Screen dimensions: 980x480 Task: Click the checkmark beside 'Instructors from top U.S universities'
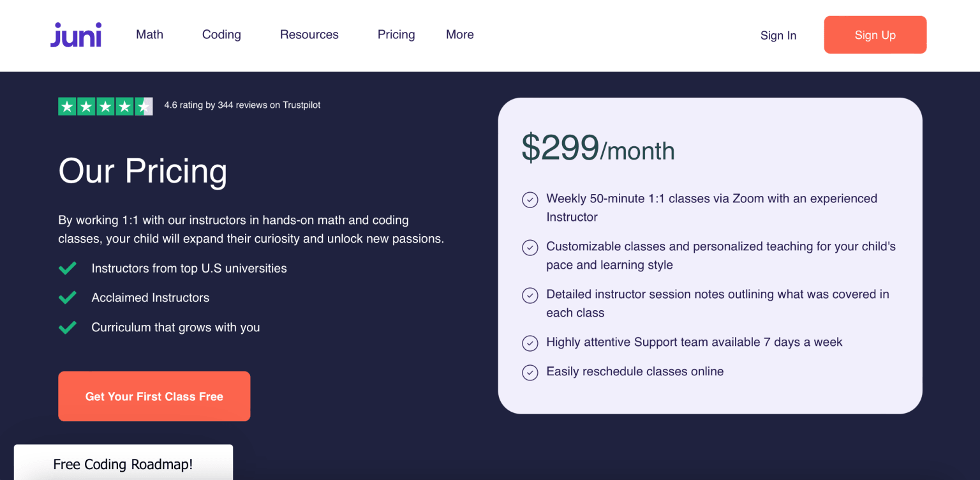[67, 268]
